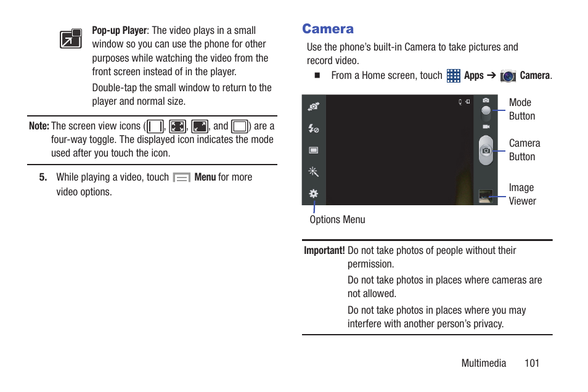Click the Apps grid icon
The height and width of the screenshot is (392, 588).
click(454, 76)
